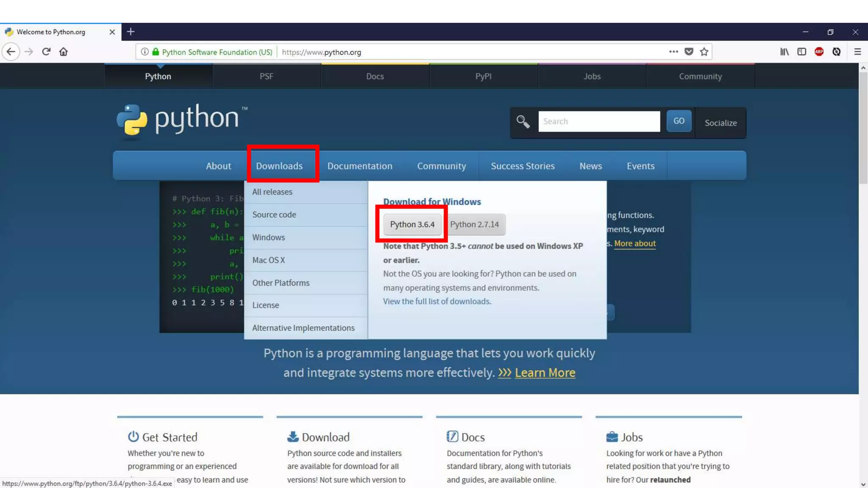The image size is (868, 488).
Task: Click the Download for Windows heading link
Action: tap(432, 202)
